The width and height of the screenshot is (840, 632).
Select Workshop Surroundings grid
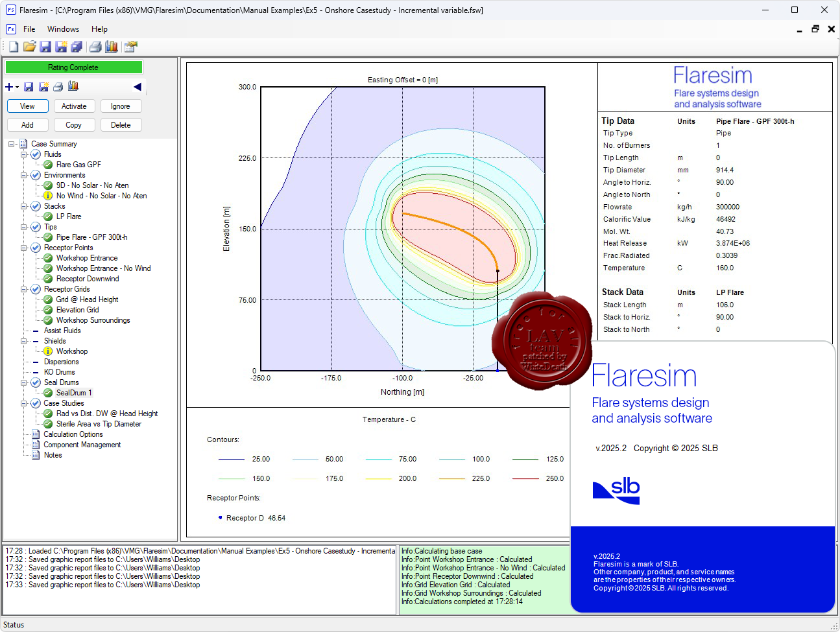click(x=93, y=320)
